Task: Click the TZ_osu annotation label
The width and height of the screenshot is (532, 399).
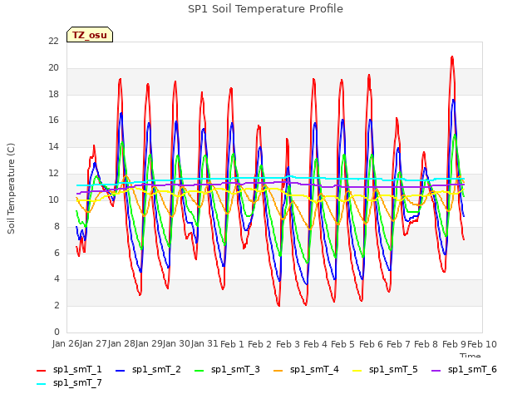Action: pyautogui.click(x=90, y=35)
